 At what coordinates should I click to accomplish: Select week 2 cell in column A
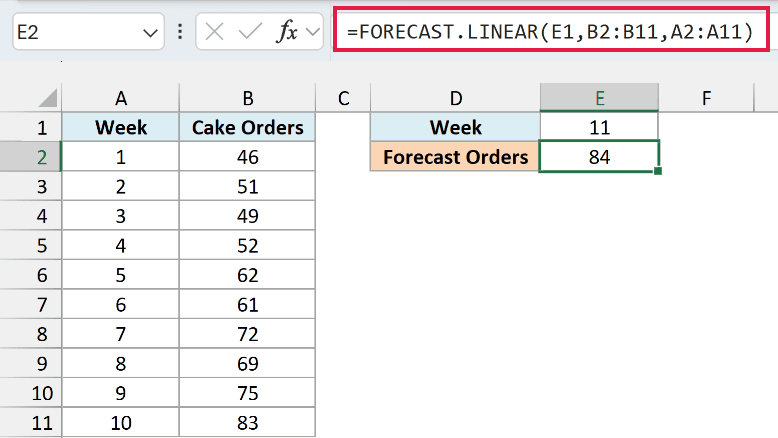click(121, 187)
